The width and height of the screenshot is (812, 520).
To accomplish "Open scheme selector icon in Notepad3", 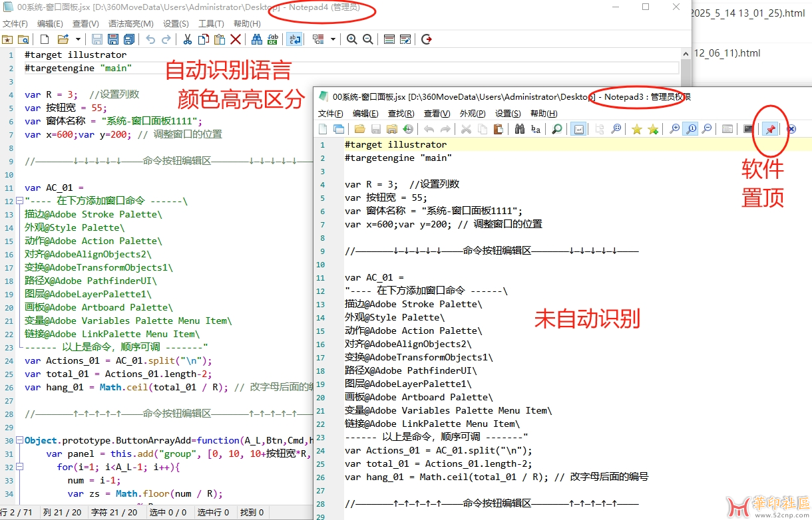I will click(727, 129).
